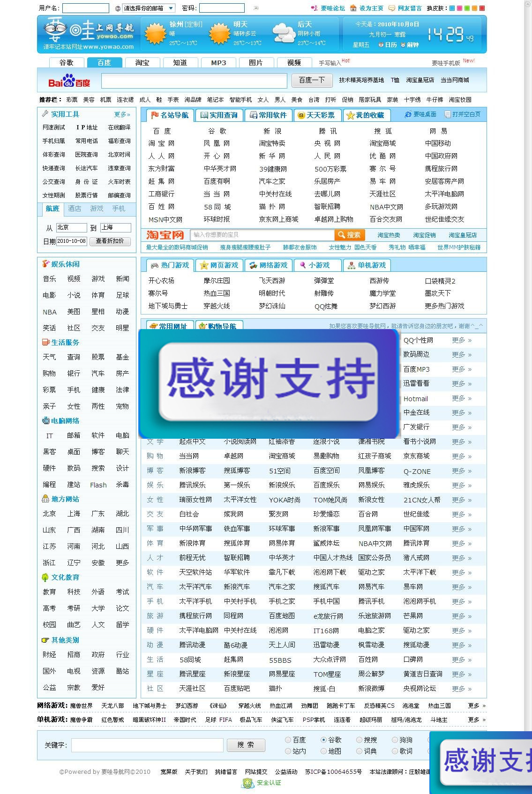Select the 百度 search engine radio button
The width and height of the screenshot is (532, 794).
pyautogui.click(x=288, y=740)
